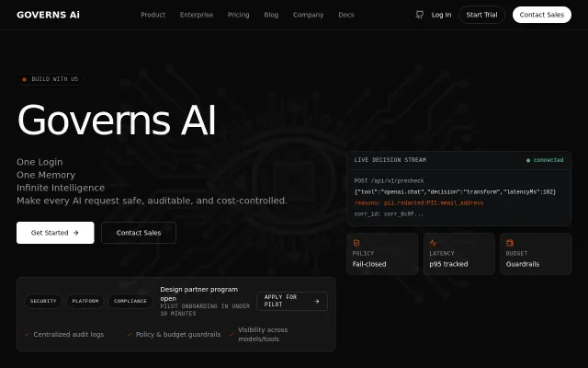Click the BUDGET Guardrails card
This screenshot has height=368, width=588.
coord(536,254)
